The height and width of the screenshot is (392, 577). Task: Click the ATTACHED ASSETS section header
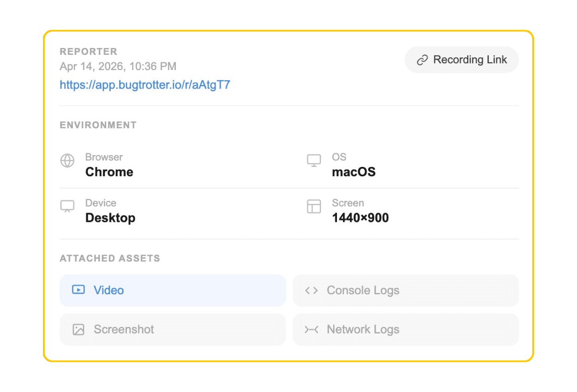[x=110, y=258]
